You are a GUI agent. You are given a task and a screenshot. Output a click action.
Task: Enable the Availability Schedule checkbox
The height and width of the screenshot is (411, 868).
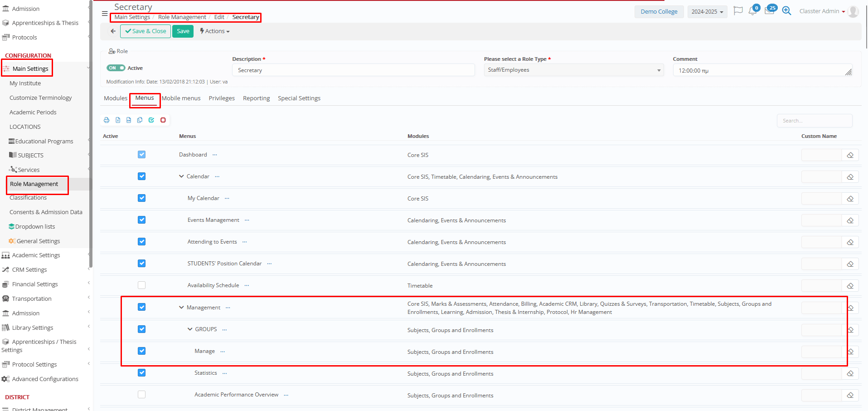[x=142, y=285]
